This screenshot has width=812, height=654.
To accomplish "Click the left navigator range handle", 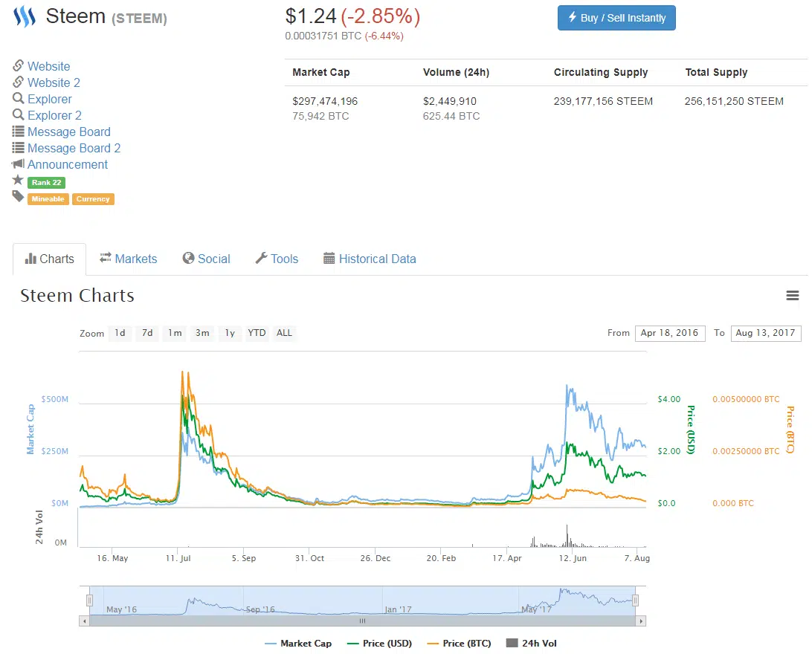I will tap(89, 600).
